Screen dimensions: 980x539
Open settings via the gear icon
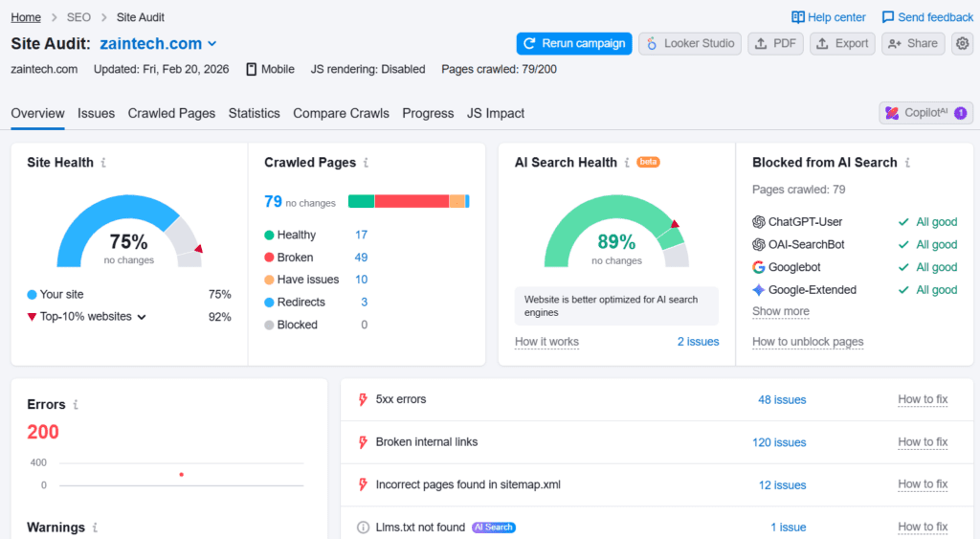tap(962, 43)
